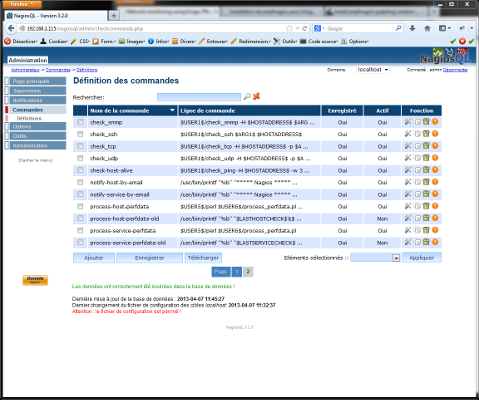
Task: Delete the process-host-perfdata-old command
Action: coord(426,218)
